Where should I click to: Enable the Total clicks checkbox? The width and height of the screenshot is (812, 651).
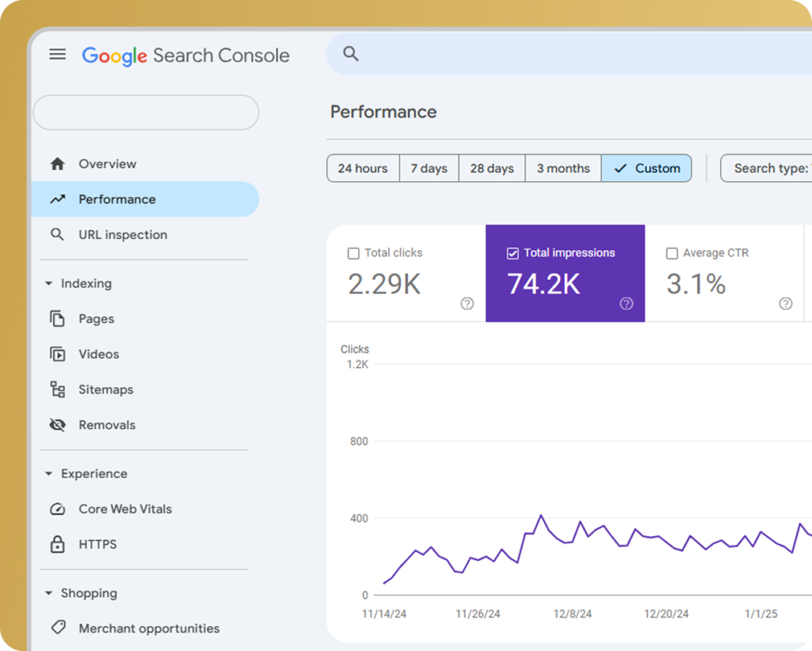tap(354, 254)
